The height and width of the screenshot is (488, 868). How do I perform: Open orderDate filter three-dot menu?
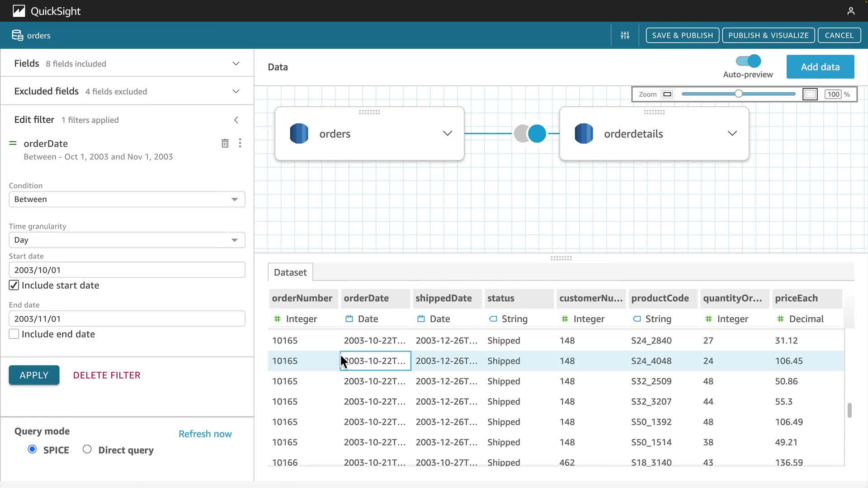click(240, 143)
